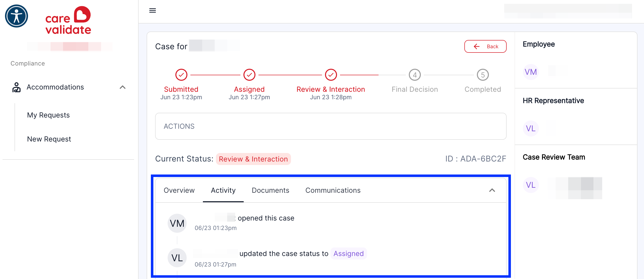
Task: Click the Case Review Team VL avatar
Action: [531, 185]
